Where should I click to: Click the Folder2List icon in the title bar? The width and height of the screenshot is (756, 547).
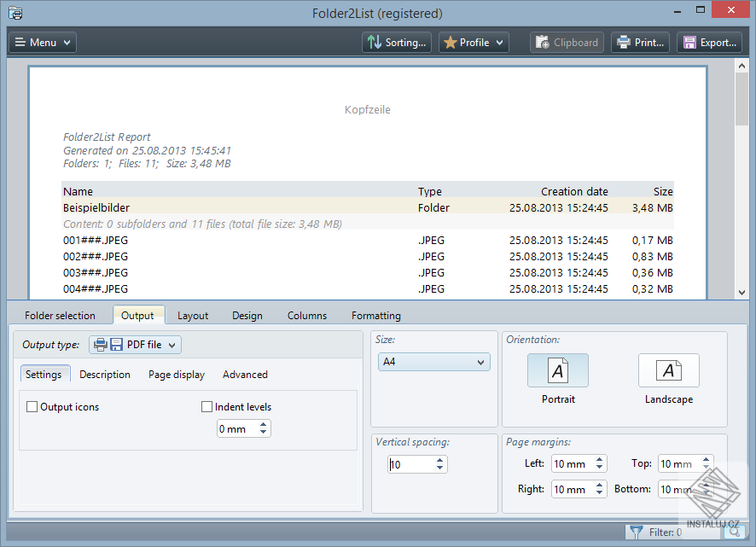point(15,13)
